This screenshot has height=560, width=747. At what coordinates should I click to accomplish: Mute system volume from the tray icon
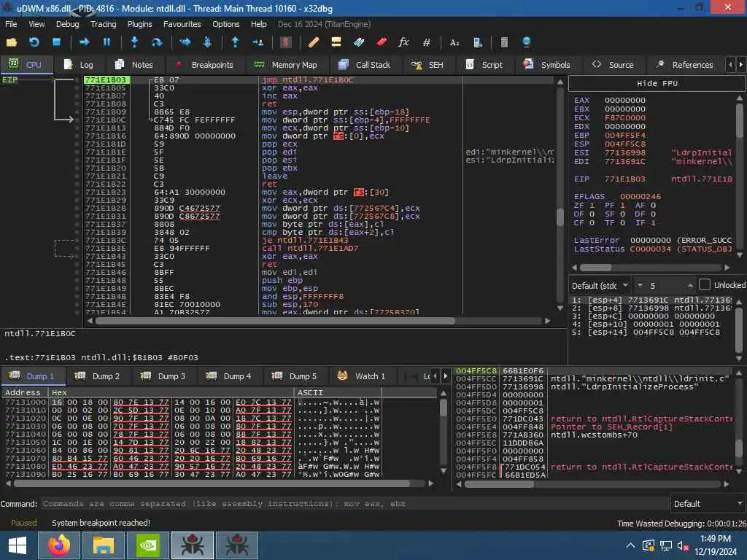tap(683, 545)
